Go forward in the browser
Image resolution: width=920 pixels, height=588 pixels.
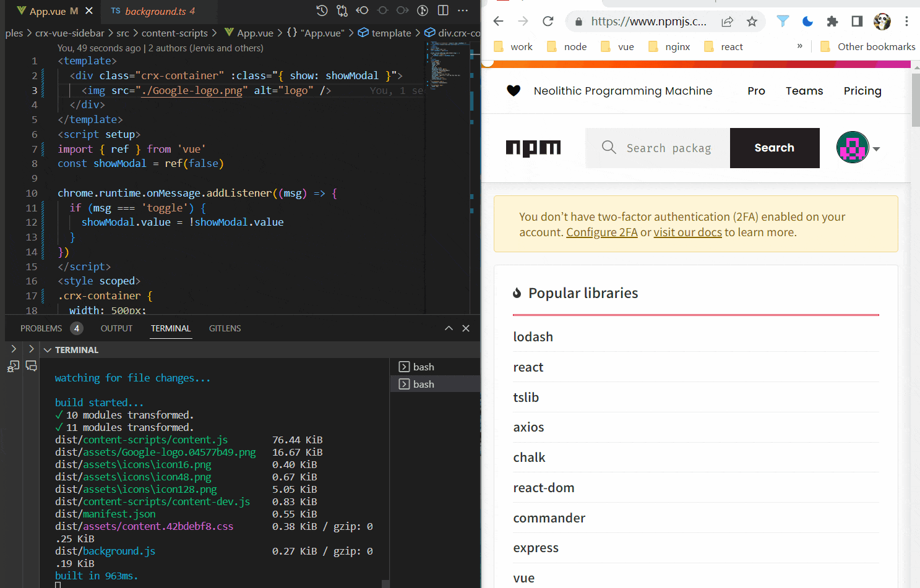coord(523,21)
